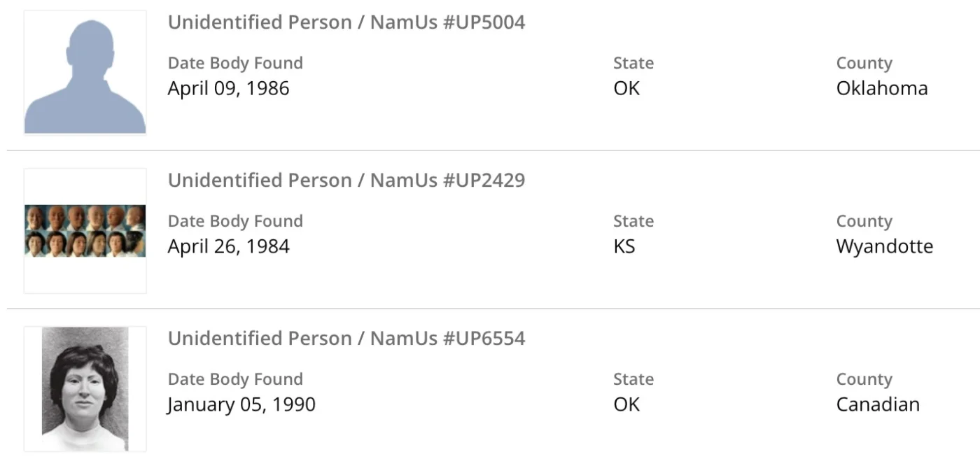Select the Canadian county value
Viewport: 980px width, 466px height.
[877, 404]
